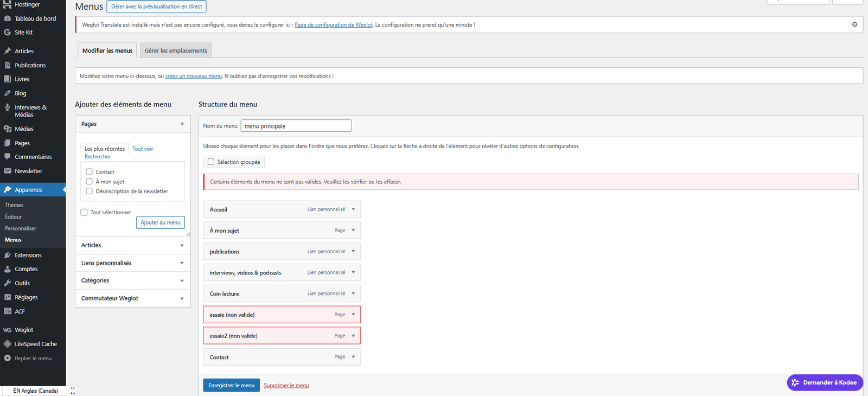868x396 pixels.
Task: Click the Enregistrer le menu button
Action: point(231,385)
